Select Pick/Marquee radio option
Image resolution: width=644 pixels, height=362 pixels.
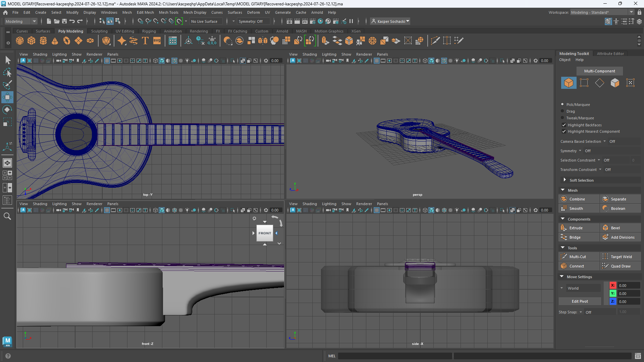click(x=562, y=104)
